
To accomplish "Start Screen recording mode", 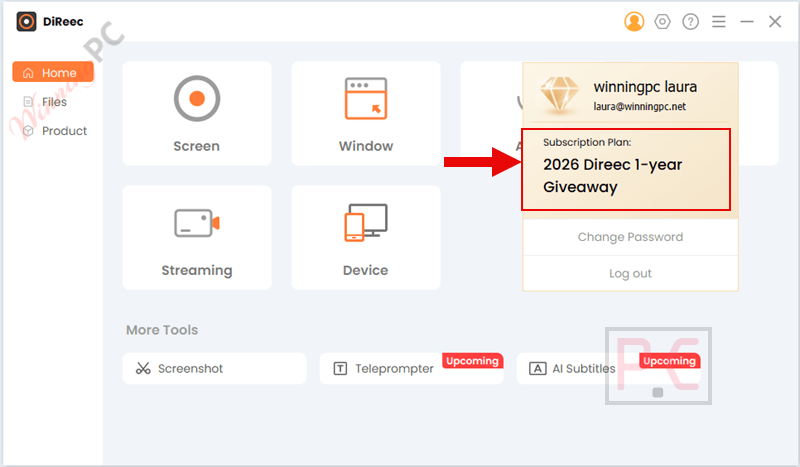I will pos(197,113).
